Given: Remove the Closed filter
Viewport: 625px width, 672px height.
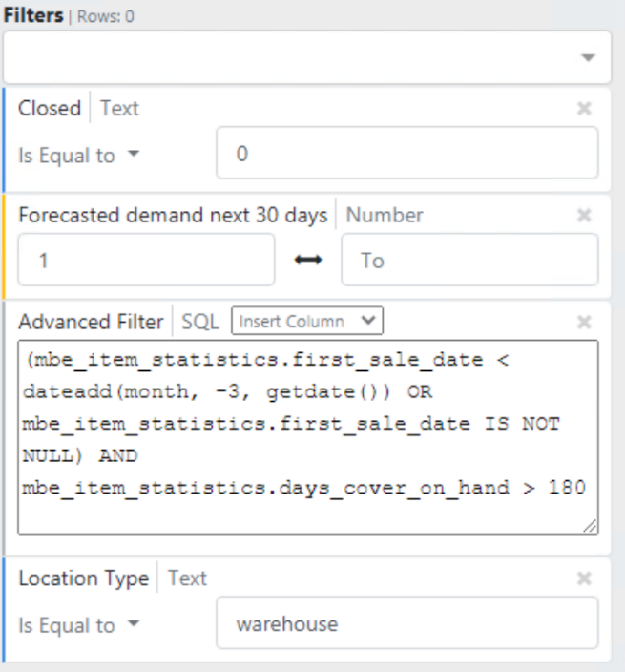Looking at the screenshot, I should 584,109.
